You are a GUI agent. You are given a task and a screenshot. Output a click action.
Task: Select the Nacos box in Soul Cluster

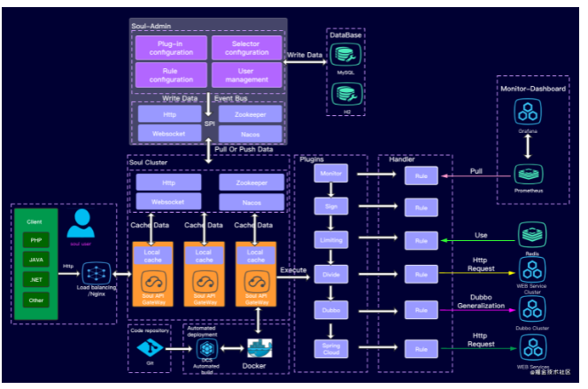click(x=251, y=202)
